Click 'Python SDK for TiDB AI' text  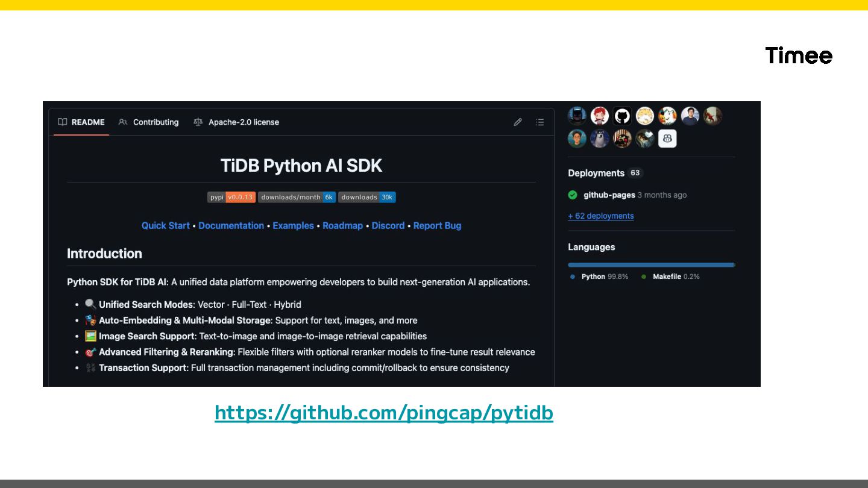(x=118, y=282)
